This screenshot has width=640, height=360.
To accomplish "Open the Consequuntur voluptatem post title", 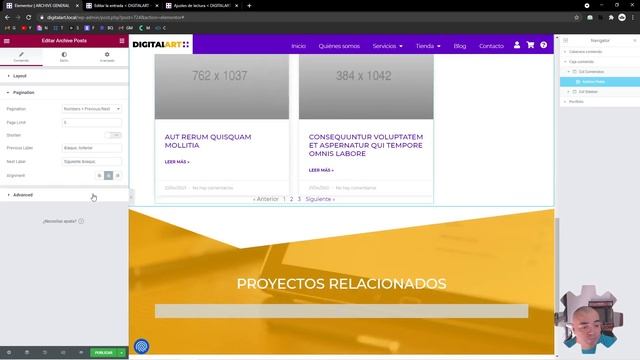I will (366, 145).
